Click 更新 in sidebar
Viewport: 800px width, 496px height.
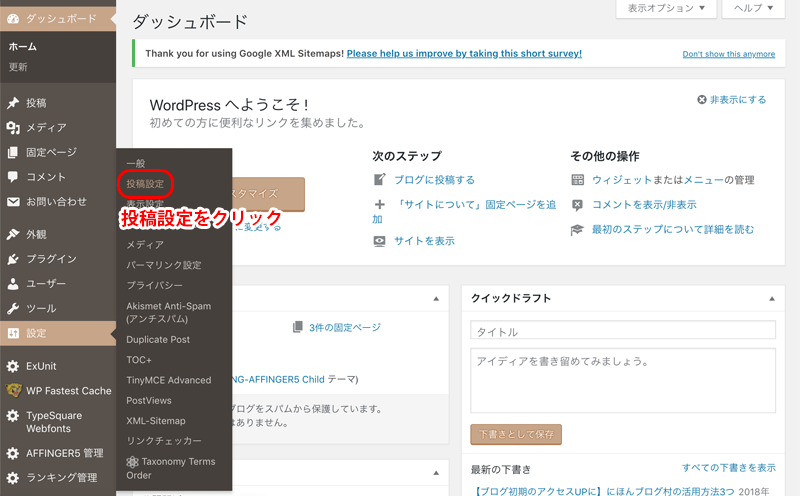tap(18, 67)
